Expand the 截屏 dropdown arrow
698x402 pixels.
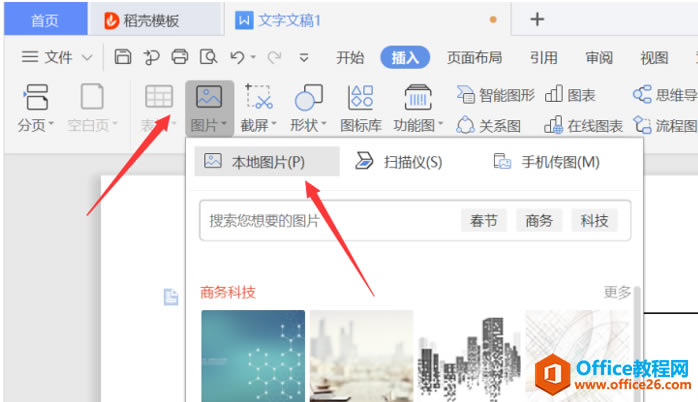[x=274, y=124]
